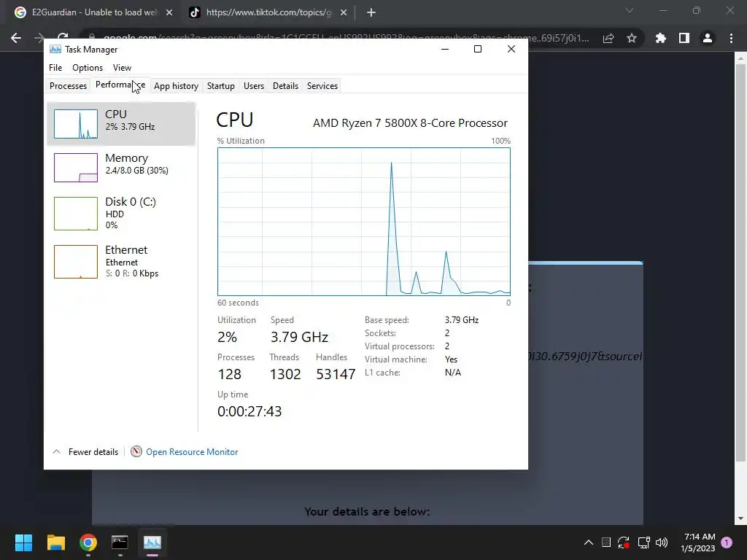Click the Handles count 53147
Screen dimensions: 747x560
(x=336, y=374)
